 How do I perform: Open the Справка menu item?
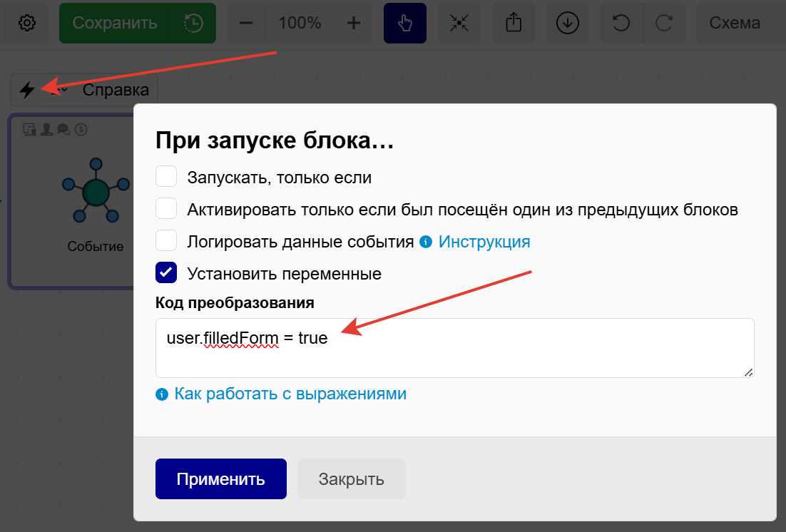[116, 90]
